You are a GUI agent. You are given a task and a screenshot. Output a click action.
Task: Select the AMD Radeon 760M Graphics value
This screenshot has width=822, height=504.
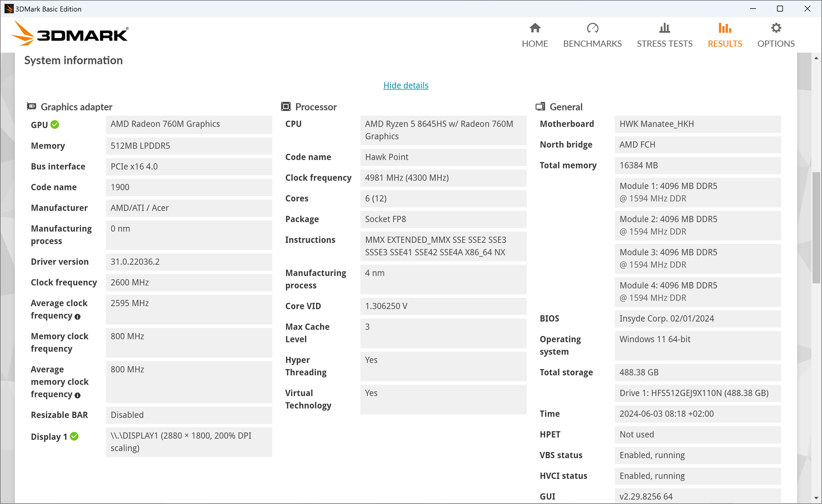(189, 125)
